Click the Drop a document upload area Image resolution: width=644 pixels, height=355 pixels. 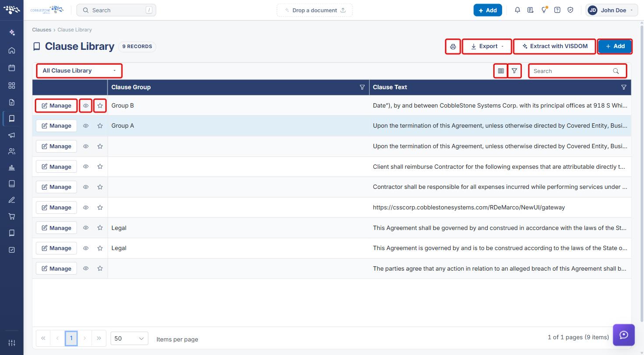tap(314, 10)
